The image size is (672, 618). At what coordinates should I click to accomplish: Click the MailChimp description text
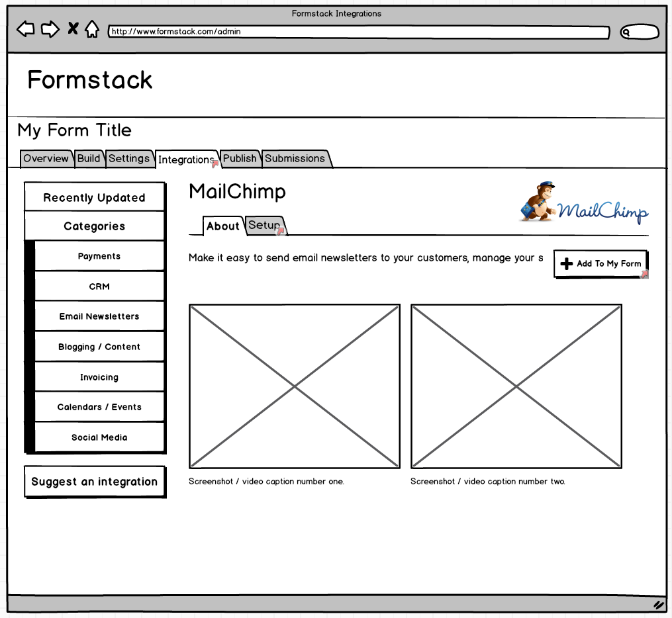tap(366, 258)
